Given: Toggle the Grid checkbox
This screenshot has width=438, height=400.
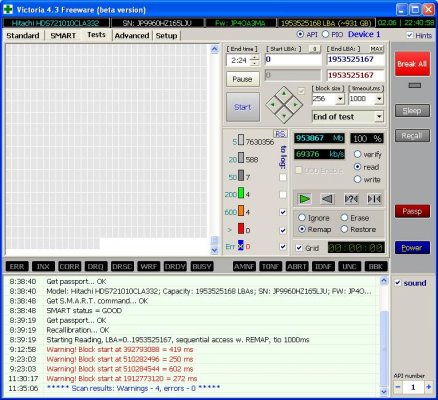Looking at the screenshot, I should coord(299,248).
